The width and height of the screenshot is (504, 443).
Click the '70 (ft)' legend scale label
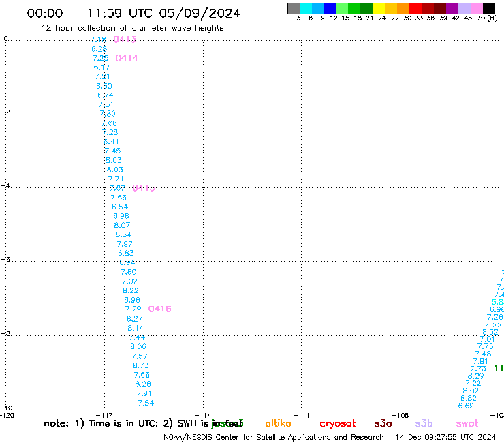(x=487, y=18)
